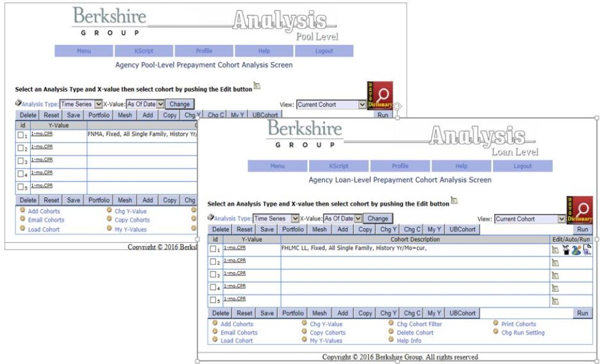Click Chg Run Setting link
The image size is (602, 364).
click(x=523, y=333)
